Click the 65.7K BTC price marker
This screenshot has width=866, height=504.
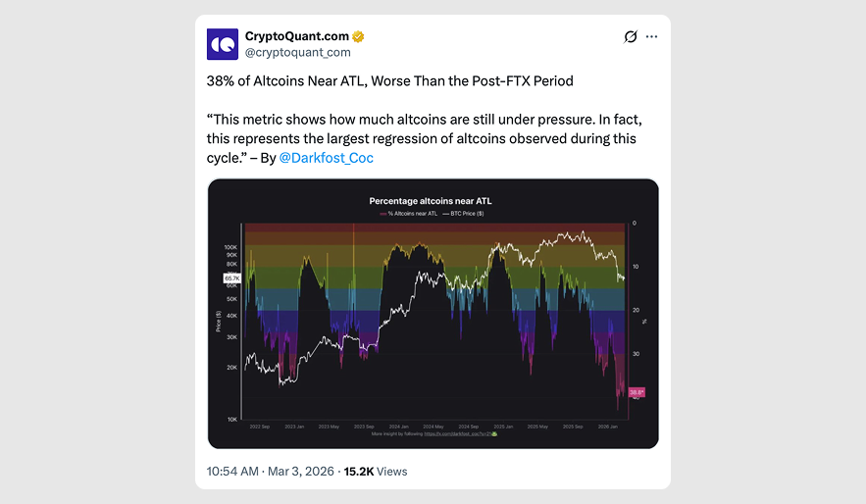[x=232, y=278]
